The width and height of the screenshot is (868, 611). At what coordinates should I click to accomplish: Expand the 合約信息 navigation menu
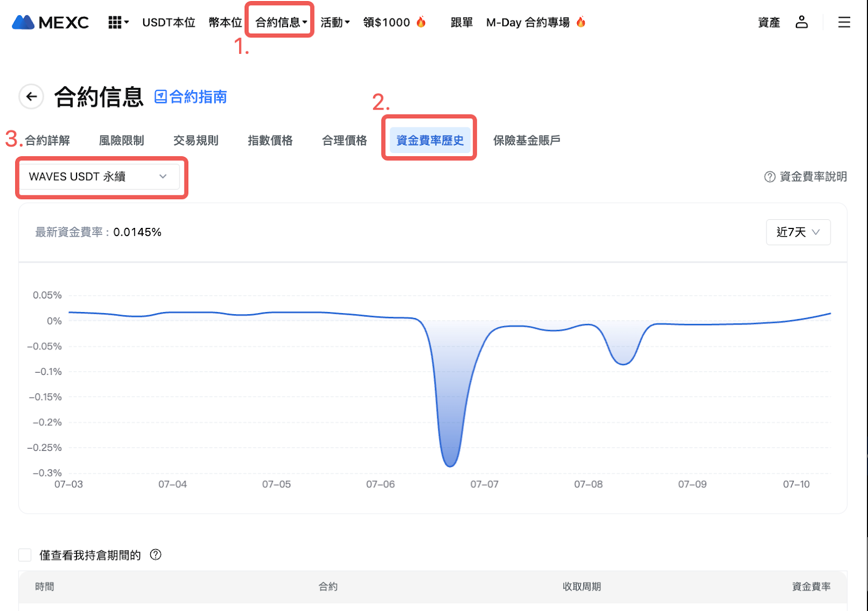pyautogui.click(x=280, y=22)
